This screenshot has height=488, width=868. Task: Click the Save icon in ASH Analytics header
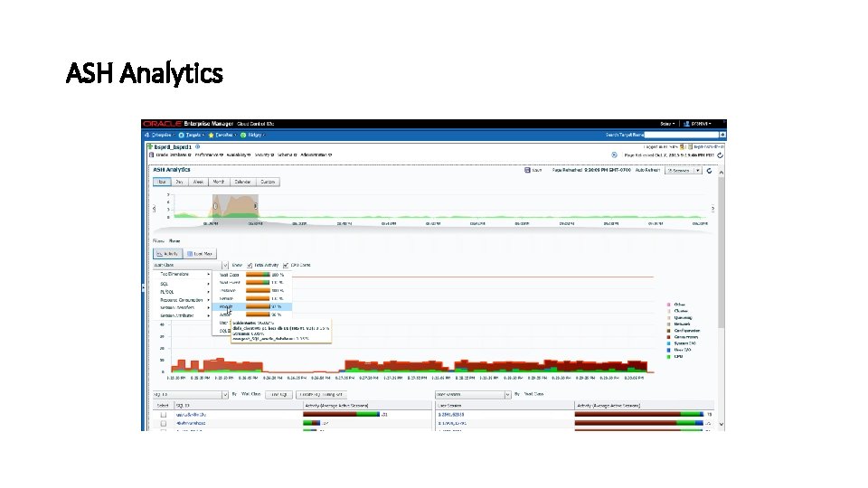click(527, 171)
